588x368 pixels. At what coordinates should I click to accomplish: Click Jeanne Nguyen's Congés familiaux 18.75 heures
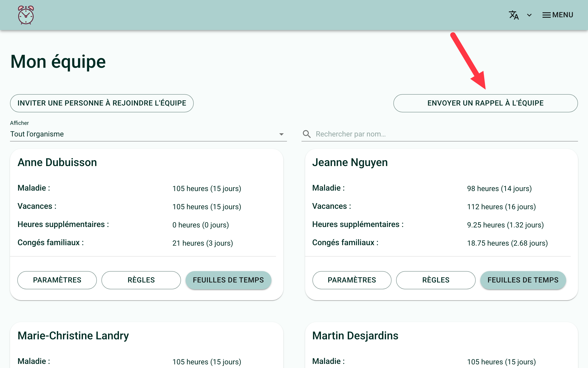coord(508,243)
